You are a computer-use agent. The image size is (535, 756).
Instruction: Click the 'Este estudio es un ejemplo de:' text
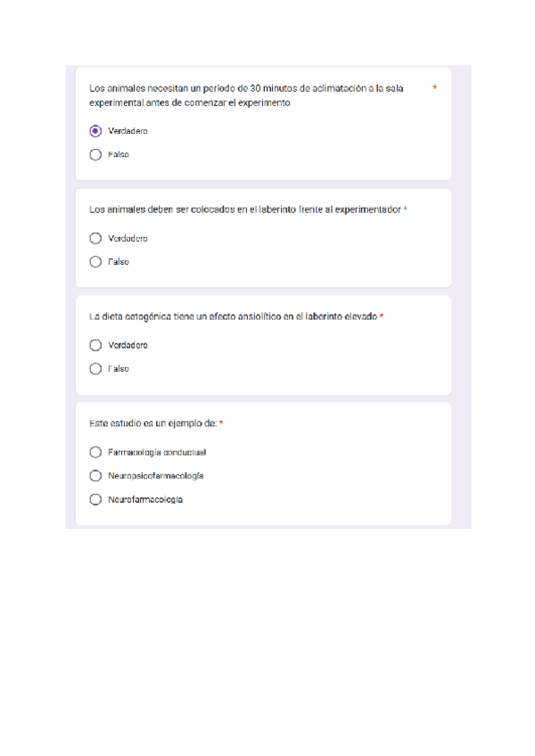(x=152, y=423)
